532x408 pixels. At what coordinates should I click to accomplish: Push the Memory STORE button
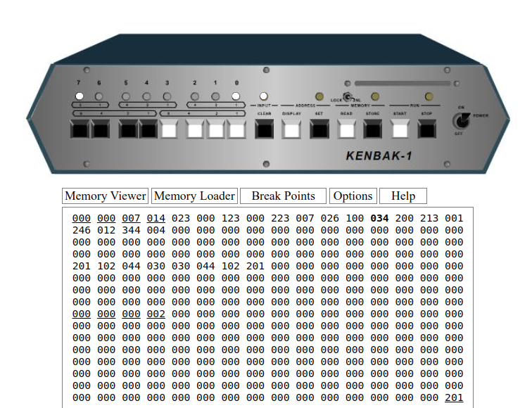(x=372, y=129)
